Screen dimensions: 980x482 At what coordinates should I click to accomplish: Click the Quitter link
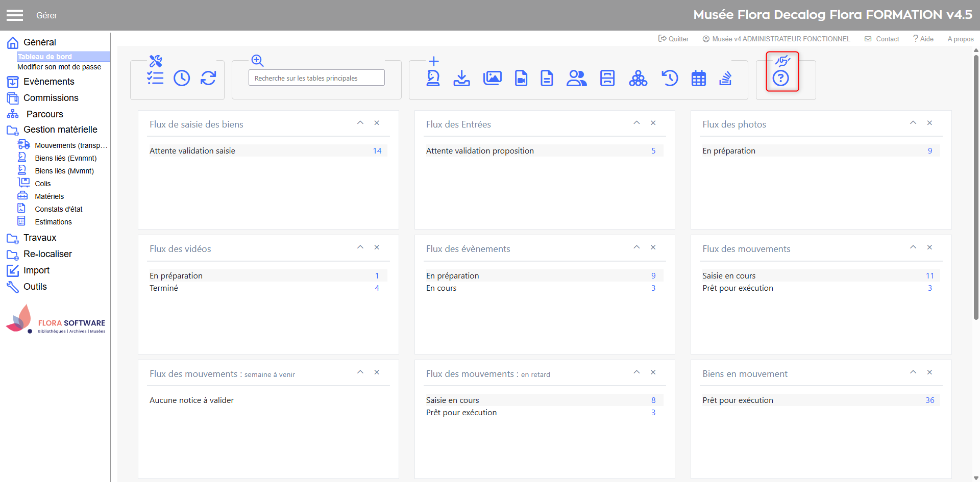pos(674,39)
